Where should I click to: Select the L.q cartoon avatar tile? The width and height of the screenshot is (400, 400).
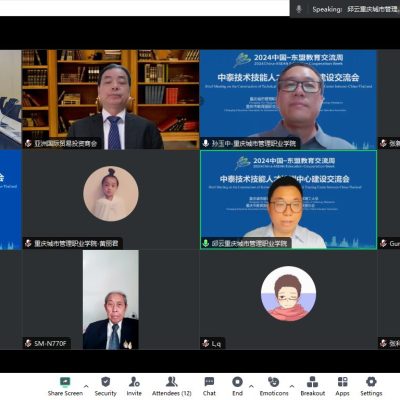click(x=288, y=293)
